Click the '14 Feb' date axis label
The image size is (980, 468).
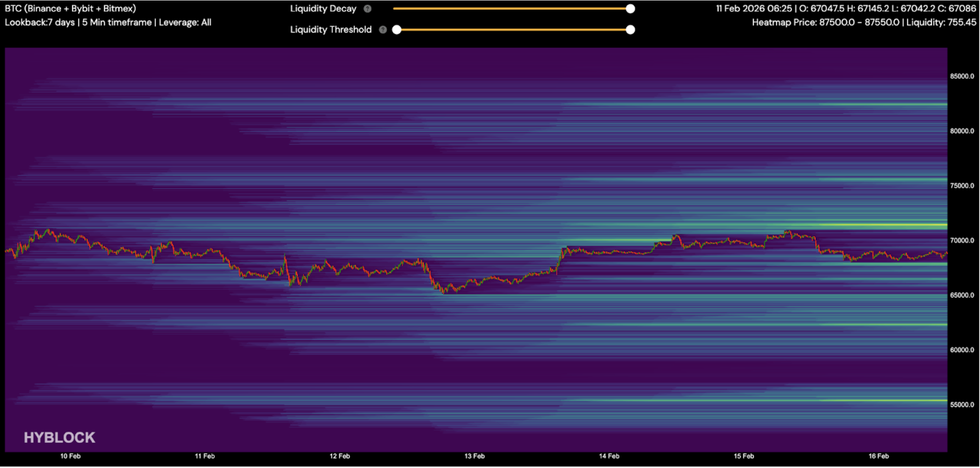(x=609, y=456)
